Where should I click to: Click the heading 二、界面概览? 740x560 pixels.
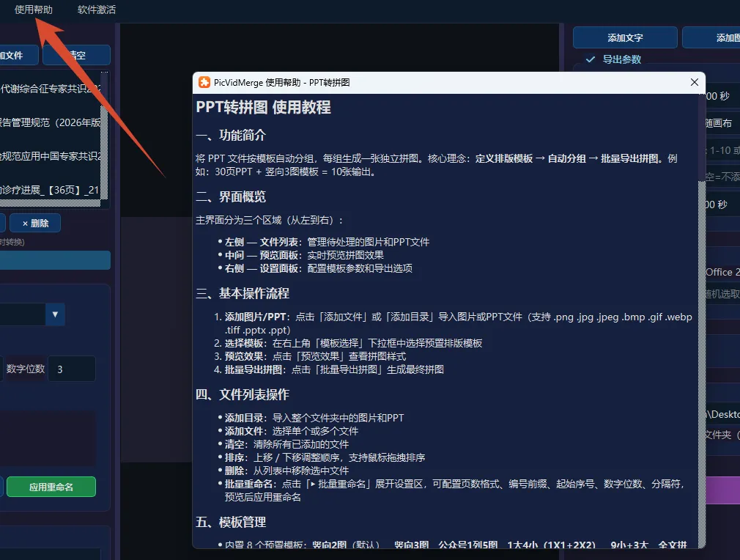point(231,197)
